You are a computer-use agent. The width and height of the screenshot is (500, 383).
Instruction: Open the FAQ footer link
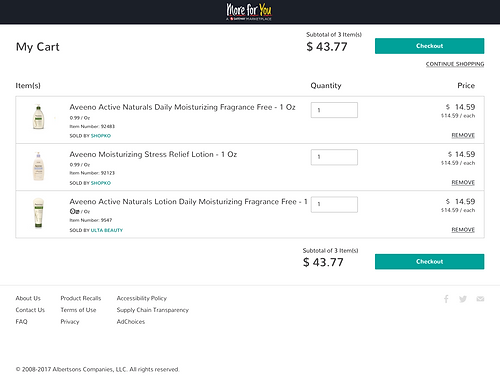pyautogui.click(x=21, y=322)
